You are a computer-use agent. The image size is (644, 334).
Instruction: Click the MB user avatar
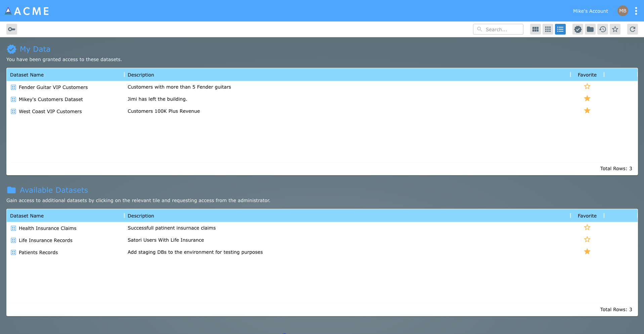point(623,11)
